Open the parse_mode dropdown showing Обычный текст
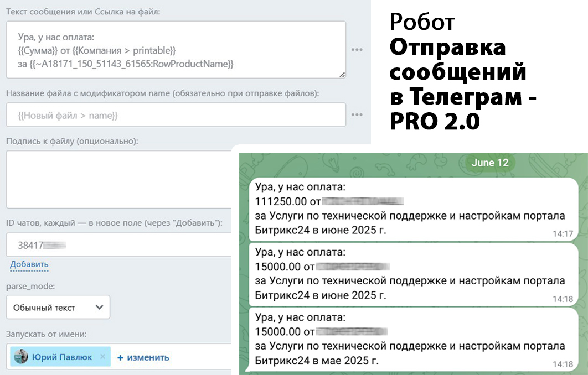The height and width of the screenshot is (375, 588). (58, 307)
